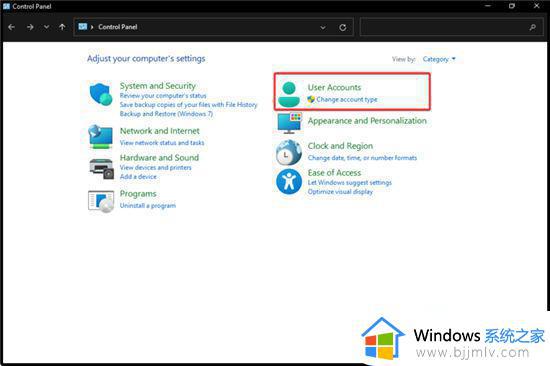Click the Control Panel title bar icon

coord(6,6)
